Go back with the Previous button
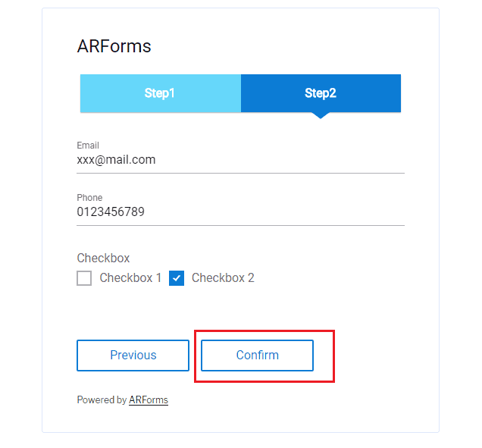 click(x=133, y=355)
